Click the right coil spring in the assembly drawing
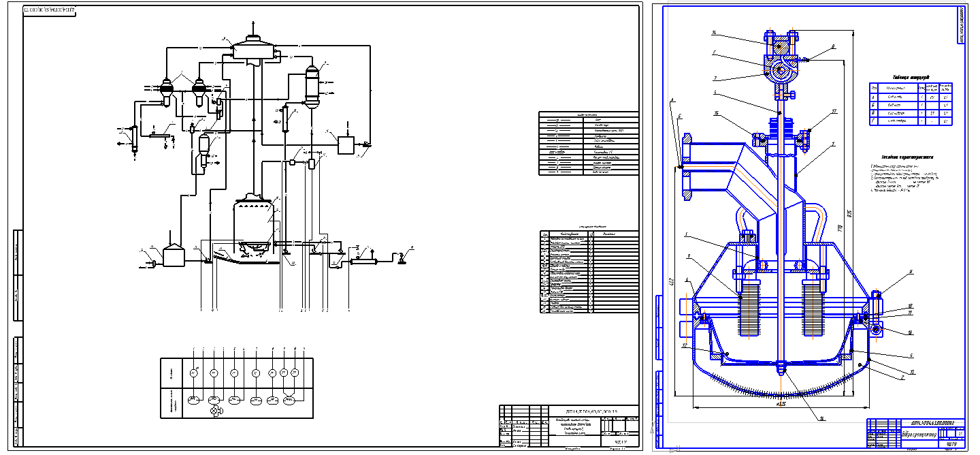The height and width of the screenshot is (455, 980). [x=813, y=308]
